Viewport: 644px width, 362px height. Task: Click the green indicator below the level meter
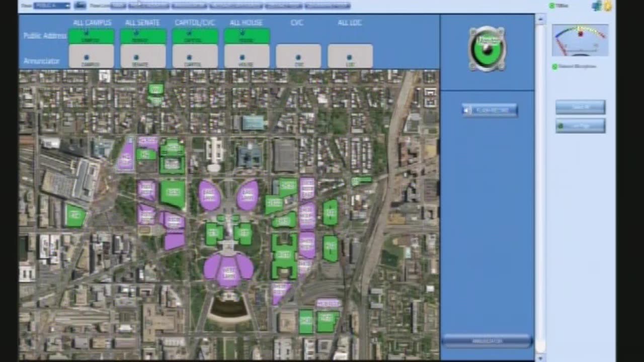[x=555, y=66]
